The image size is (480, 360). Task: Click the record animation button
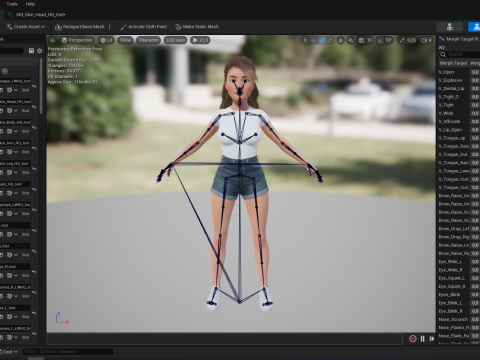(x=413, y=339)
